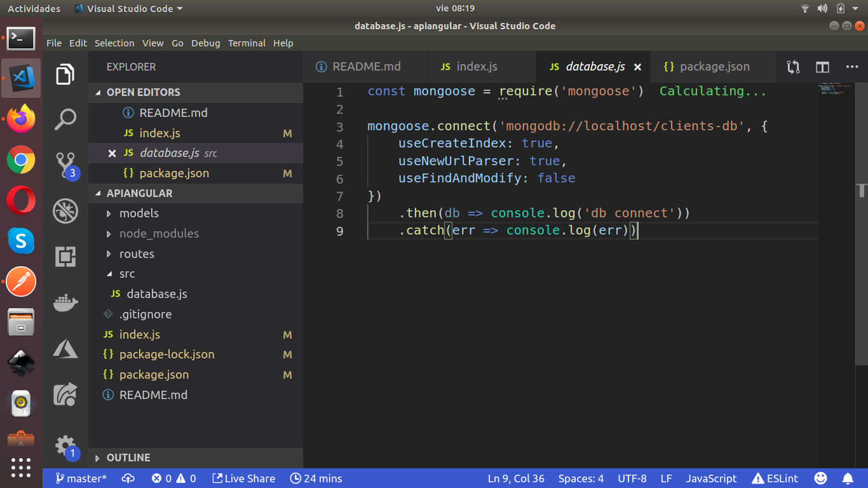Open the Extensions view in the activity bar
The width and height of the screenshot is (868, 488).
click(x=65, y=257)
